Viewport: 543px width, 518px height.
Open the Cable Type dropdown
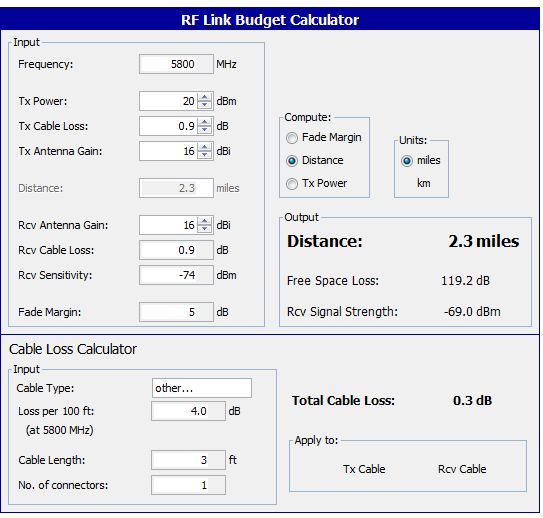(x=202, y=388)
